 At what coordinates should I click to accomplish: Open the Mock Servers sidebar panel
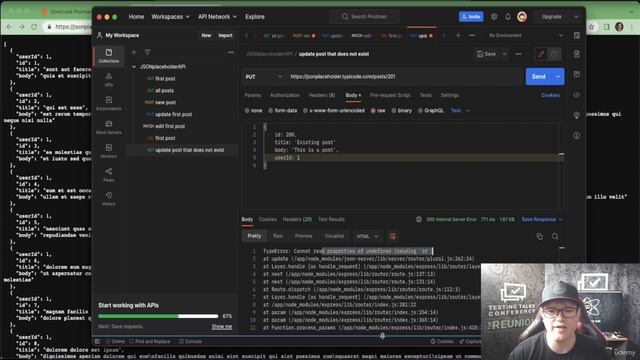pyautogui.click(x=109, y=127)
